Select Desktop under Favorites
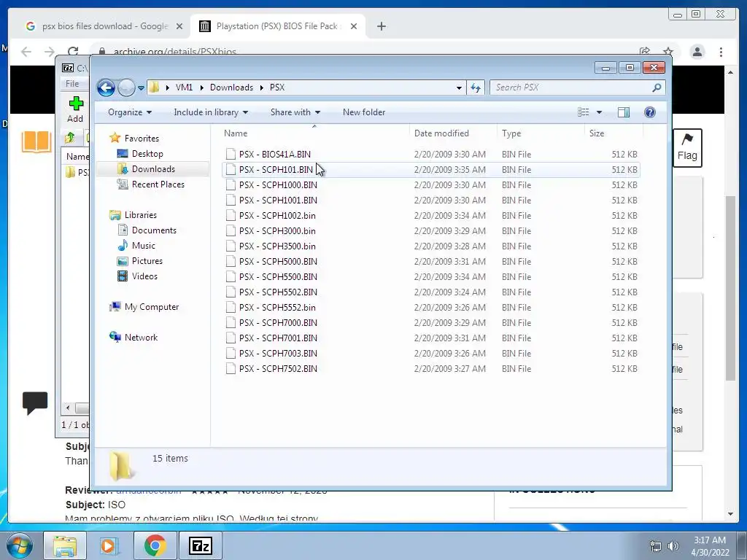The height and width of the screenshot is (560, 747). [147, 154]
